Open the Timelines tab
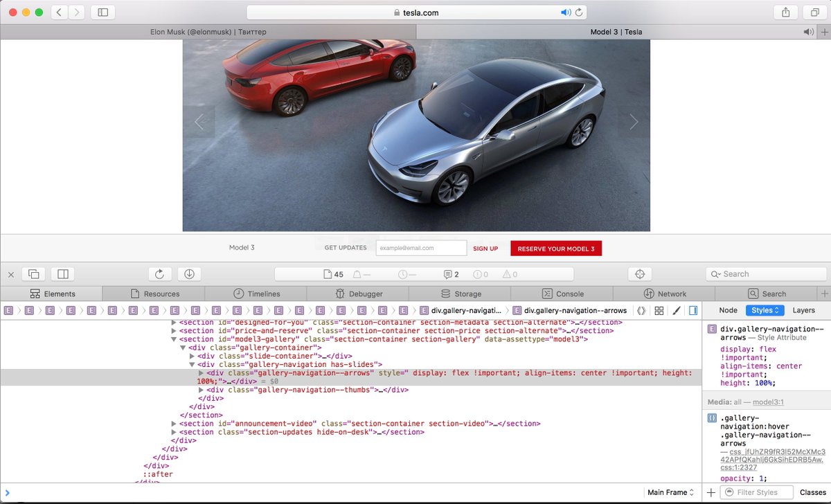This screenshot has width=831, height=504. click(x=256, y=294)
